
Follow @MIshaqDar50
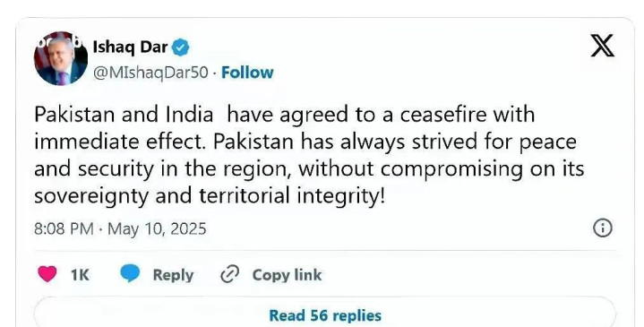pos(247,73)
